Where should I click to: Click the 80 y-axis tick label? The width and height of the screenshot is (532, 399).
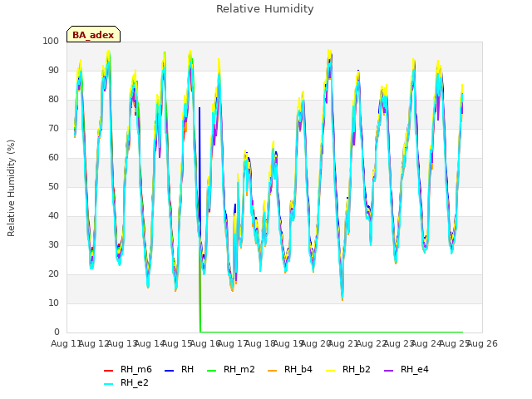tap(53, 100)
